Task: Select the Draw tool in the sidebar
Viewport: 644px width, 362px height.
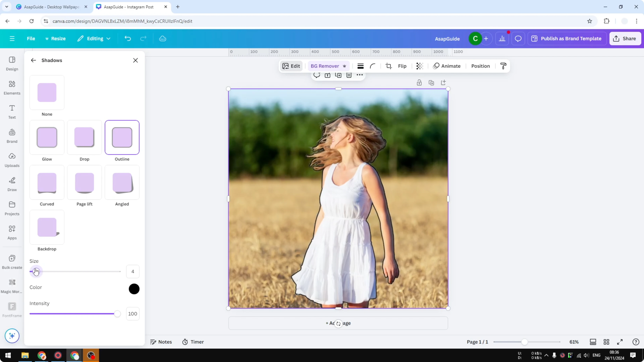Action: (x=12, y=184)
